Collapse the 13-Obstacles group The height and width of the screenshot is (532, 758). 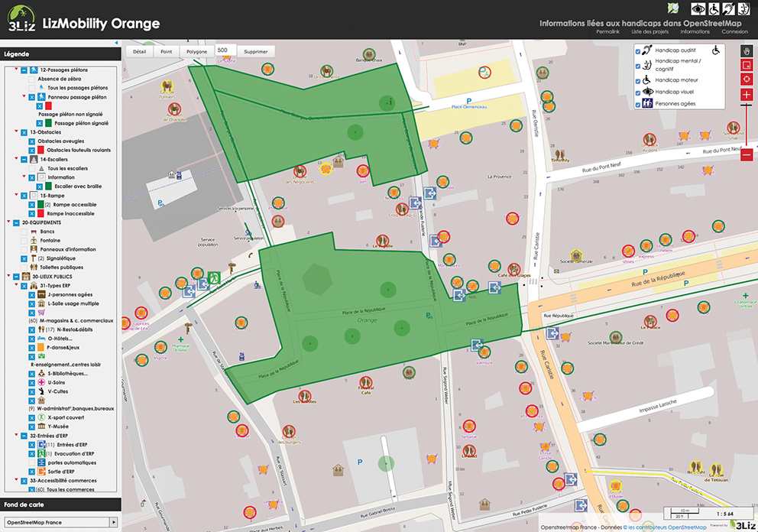16,131
